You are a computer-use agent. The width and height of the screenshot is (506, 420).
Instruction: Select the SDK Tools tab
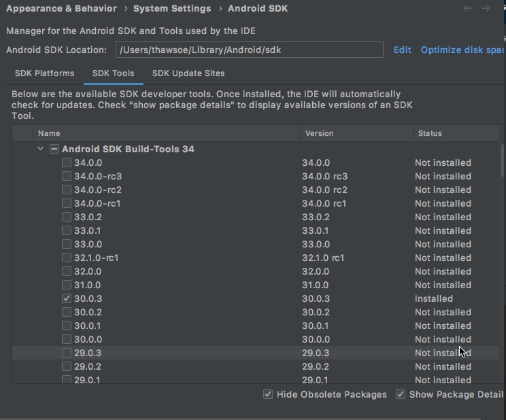coord(113,73)
